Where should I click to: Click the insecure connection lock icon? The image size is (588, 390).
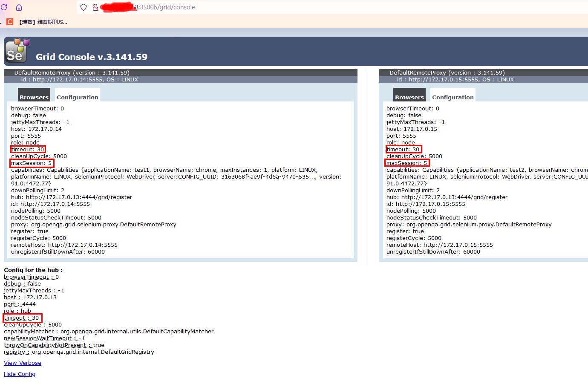coord(95,7)
